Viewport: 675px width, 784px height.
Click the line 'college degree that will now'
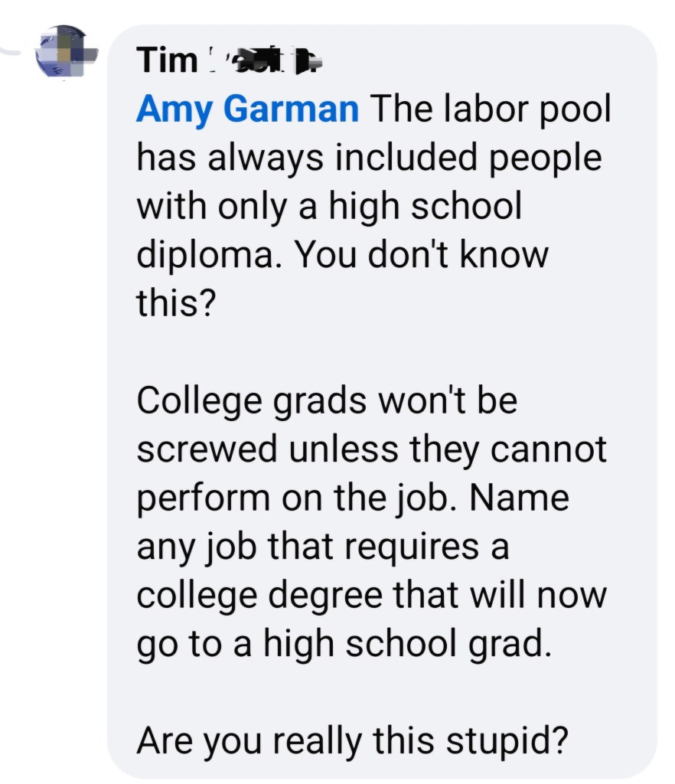[x=370, y=596]
